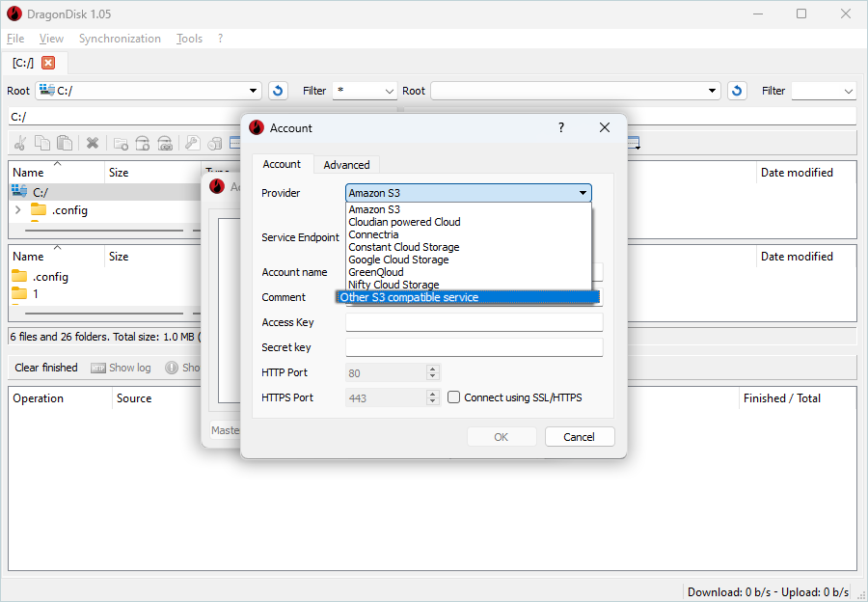Image resolution: width=868 pixels, height=602 pixels.
Task: Click the Account dialog help question mark
Action: pyautogui.click(x=560, y=128)
